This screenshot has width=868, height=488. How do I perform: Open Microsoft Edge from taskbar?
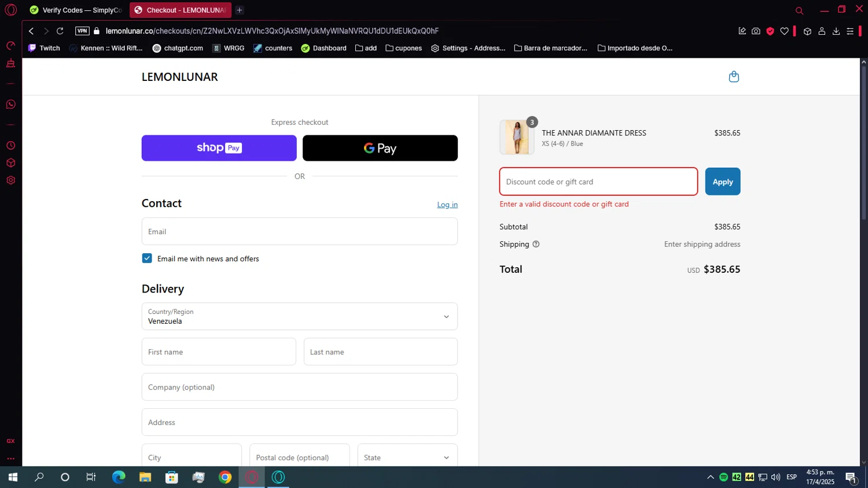(119, 477)
